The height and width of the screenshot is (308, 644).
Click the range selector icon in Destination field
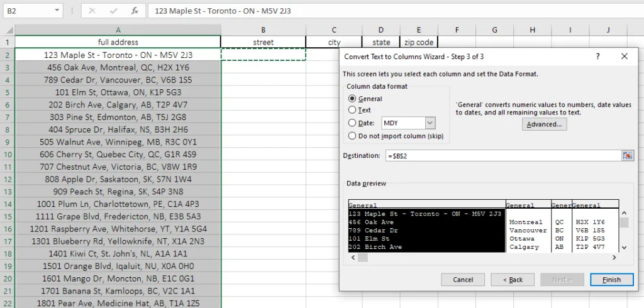[x=628, y=156]
